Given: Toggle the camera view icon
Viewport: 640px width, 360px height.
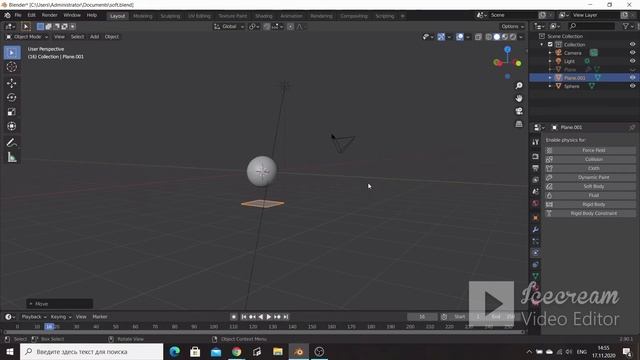Looking at the screenshot, I should coord(519,111).
